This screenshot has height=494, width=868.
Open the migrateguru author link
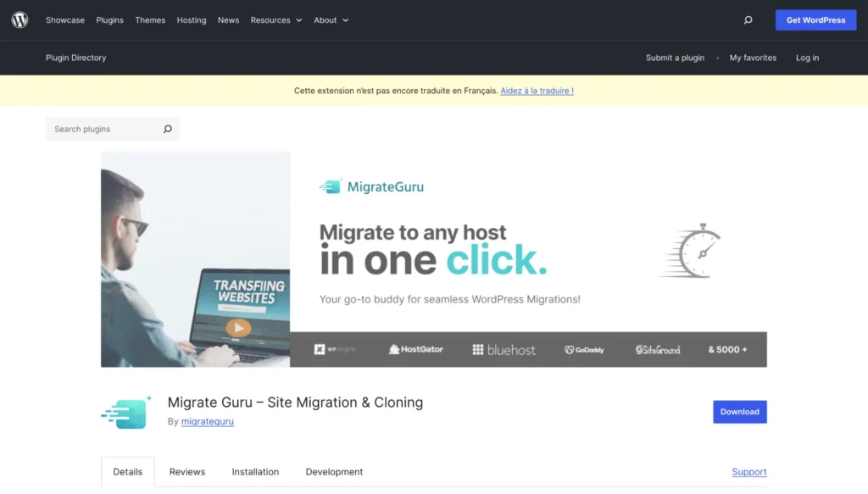click(x=208, y=421)
